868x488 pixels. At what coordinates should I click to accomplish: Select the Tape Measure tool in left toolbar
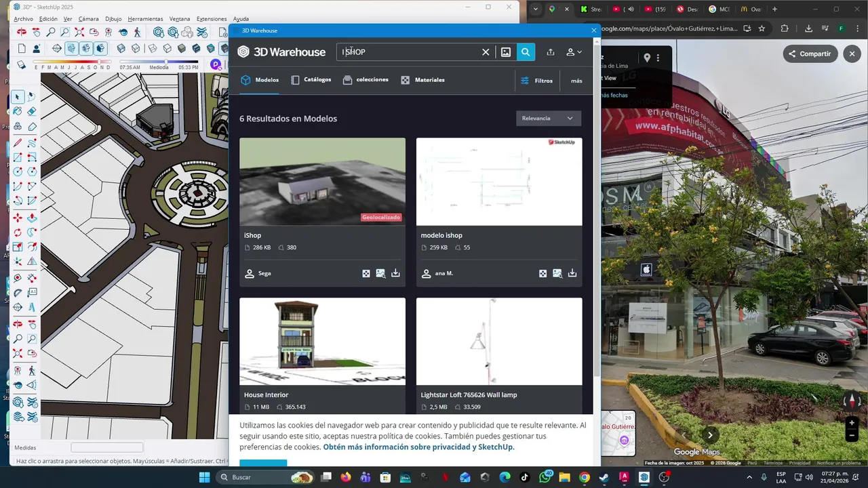point(18,278)
